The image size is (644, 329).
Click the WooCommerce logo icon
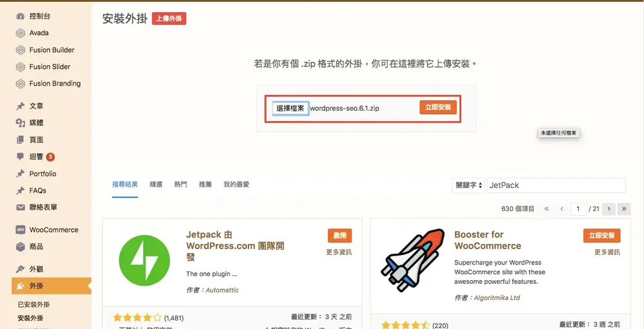click(20, 230)
